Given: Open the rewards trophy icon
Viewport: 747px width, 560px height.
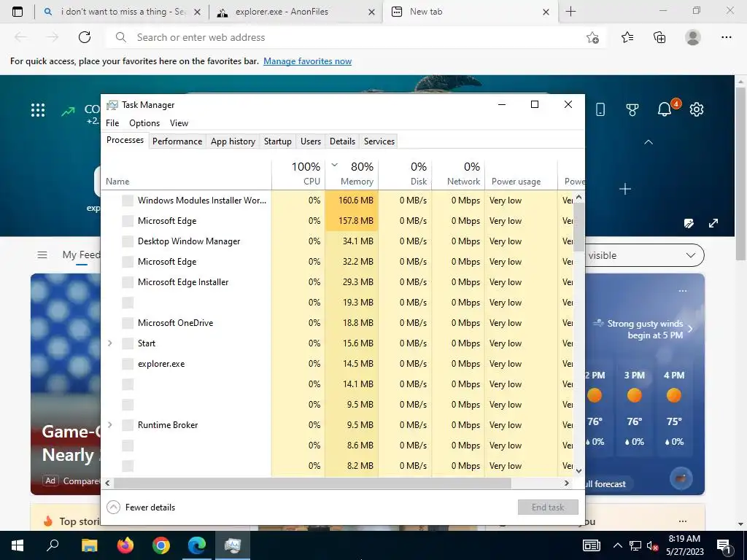Looking at the screenshot, I should click(x=632, y=110).
